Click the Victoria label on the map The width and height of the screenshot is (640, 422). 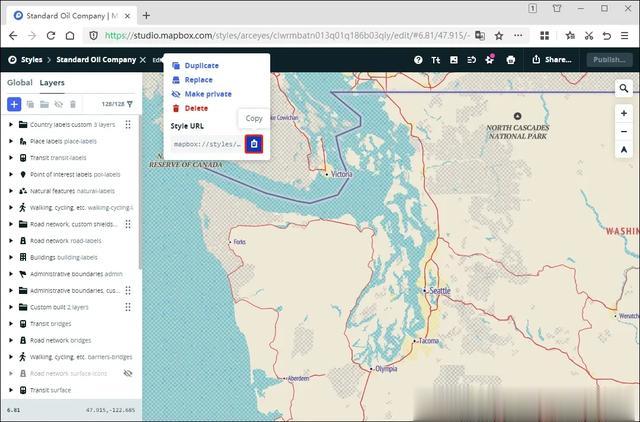pos(341,174)
